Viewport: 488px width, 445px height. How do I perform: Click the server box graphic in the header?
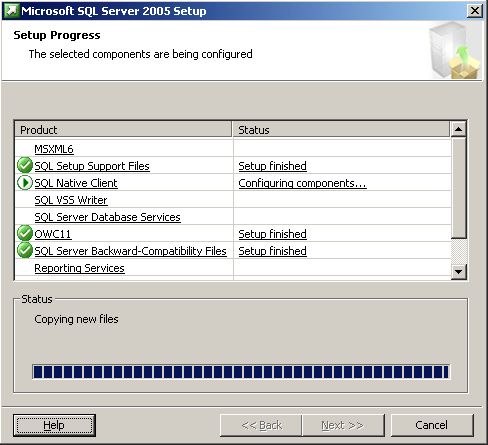(x=455, y=50)
